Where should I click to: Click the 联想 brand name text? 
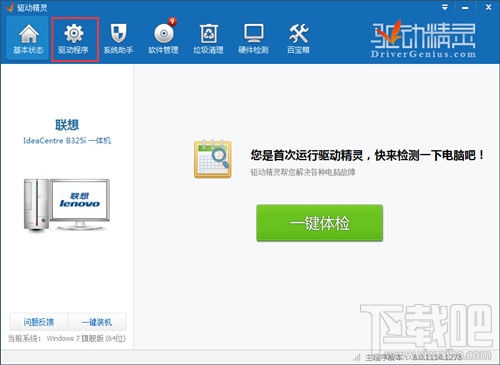coord(67,125)
